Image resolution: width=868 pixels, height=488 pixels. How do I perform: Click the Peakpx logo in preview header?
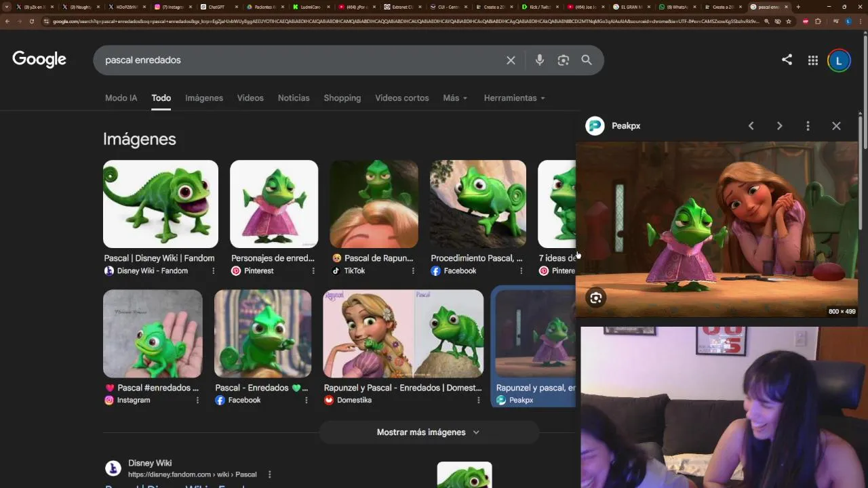[595, 126]
